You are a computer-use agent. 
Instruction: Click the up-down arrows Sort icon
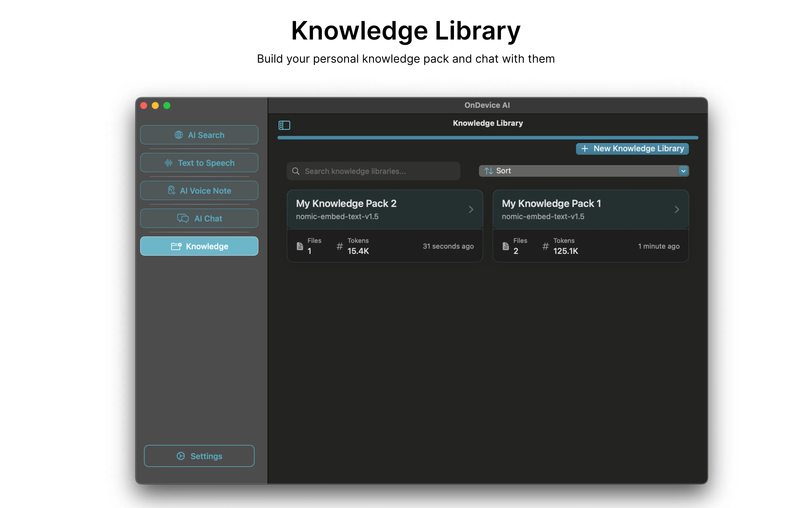pyautogui.click(x=489, y=171)
